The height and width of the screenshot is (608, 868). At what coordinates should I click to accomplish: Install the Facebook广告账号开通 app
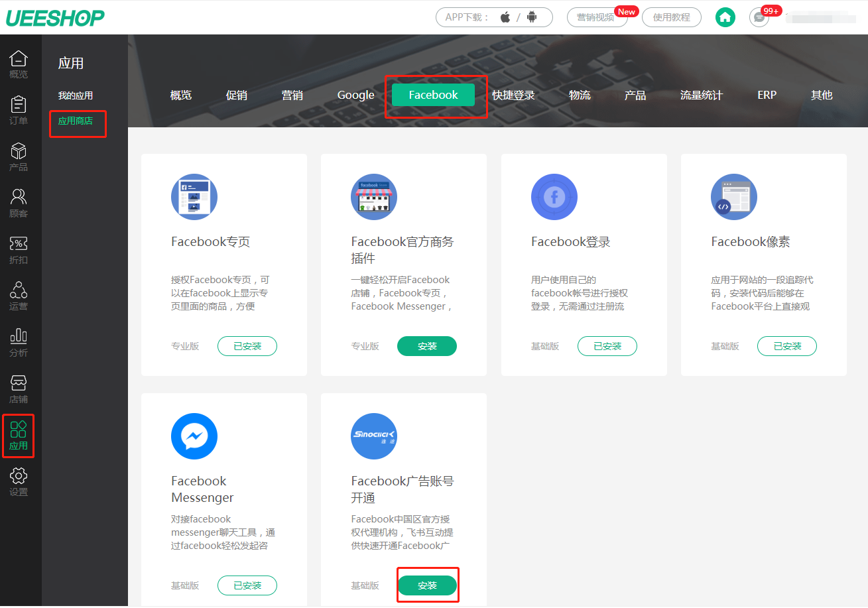427,585
